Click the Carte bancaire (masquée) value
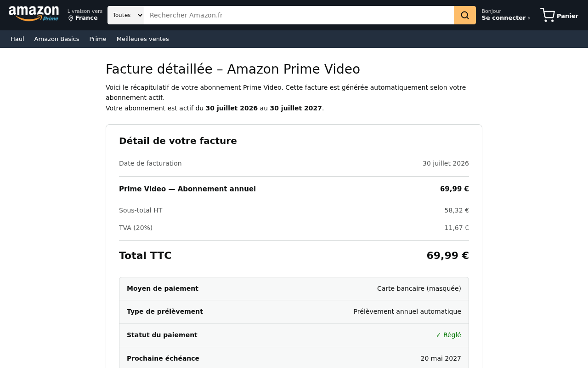The image size is (588, 368). [419, 288]
